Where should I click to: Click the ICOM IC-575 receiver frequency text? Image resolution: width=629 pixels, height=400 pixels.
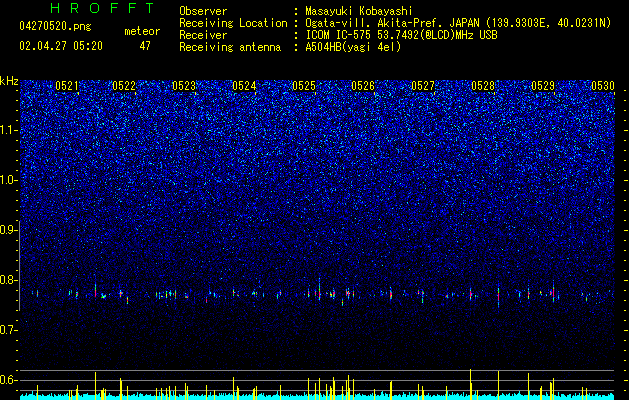pyautogui.click(x=401, y=35)
